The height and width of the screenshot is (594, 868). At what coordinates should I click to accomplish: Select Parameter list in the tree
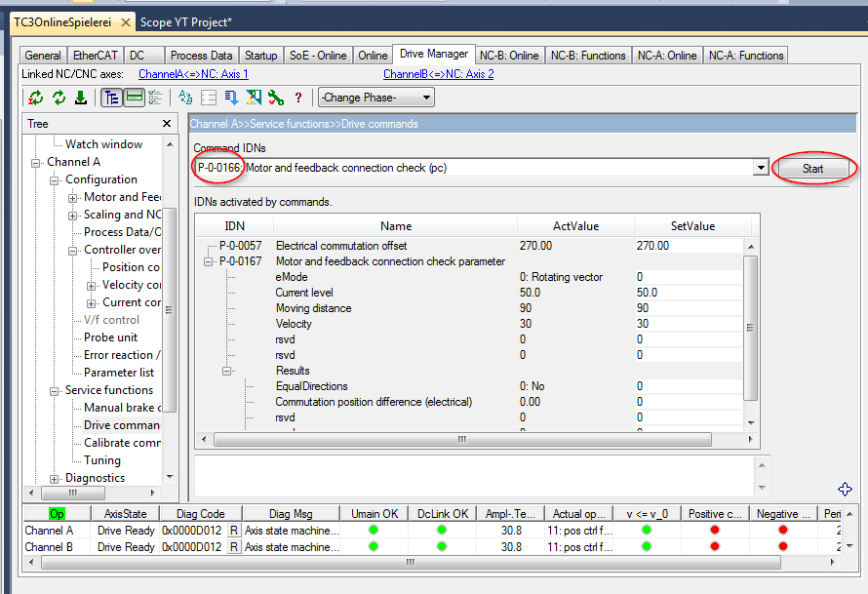click(x=118, y=373)
